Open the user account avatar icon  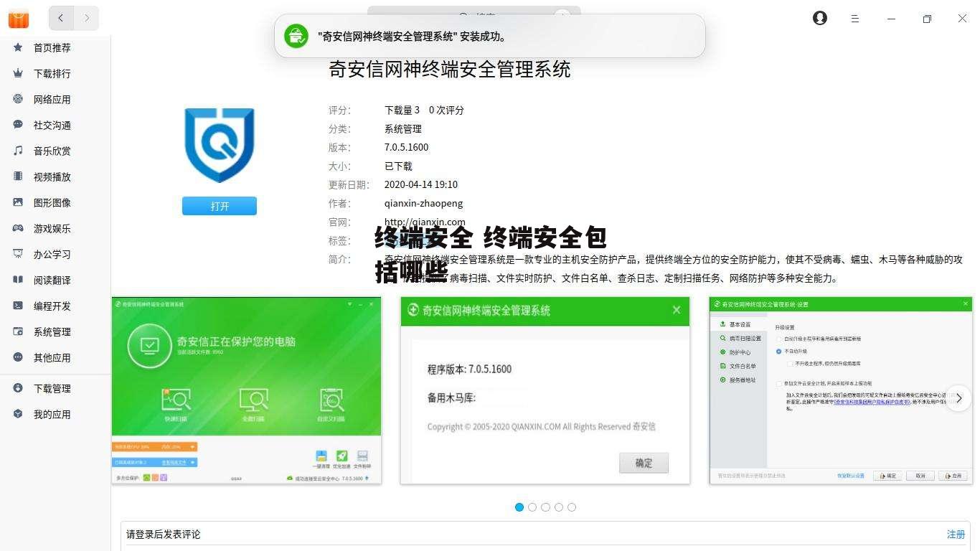[820, 18]
